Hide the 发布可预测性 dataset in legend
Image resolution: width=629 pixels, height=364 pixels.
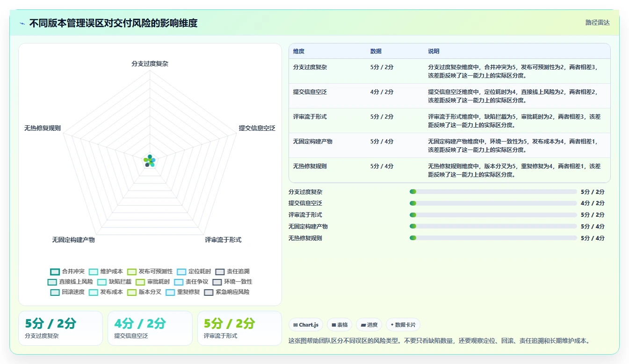(x=150, y=271)
